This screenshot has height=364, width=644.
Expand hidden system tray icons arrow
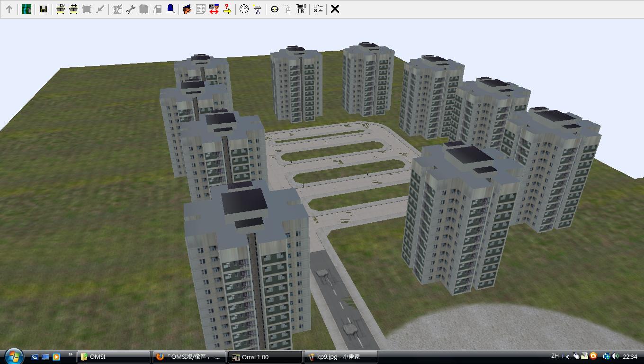tap(567, 356)
